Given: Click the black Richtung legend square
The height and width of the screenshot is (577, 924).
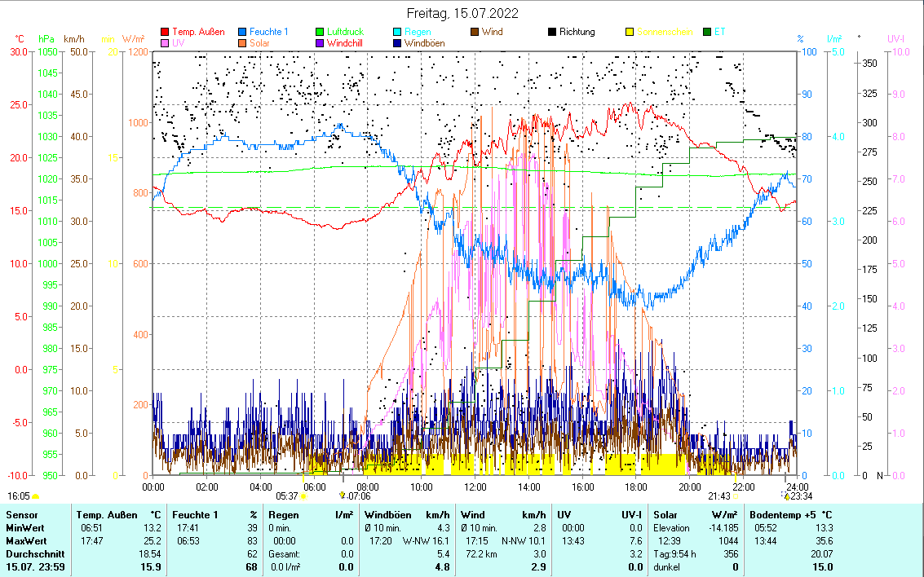Looking at the screenshot, I should click(552, 33).
